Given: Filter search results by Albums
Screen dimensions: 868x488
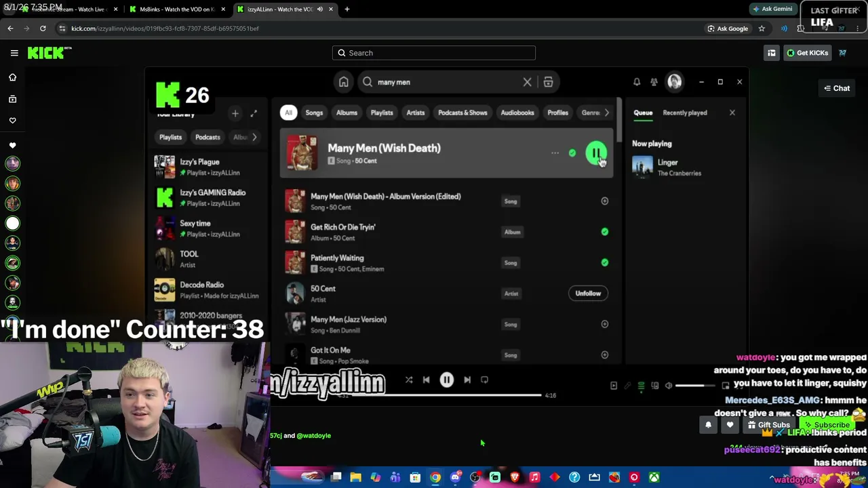Looking at the screenshot, I should pos(347,113).
